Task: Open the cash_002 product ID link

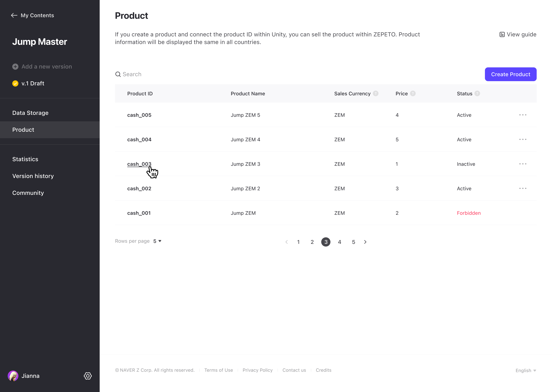Action: pos(139,189)
